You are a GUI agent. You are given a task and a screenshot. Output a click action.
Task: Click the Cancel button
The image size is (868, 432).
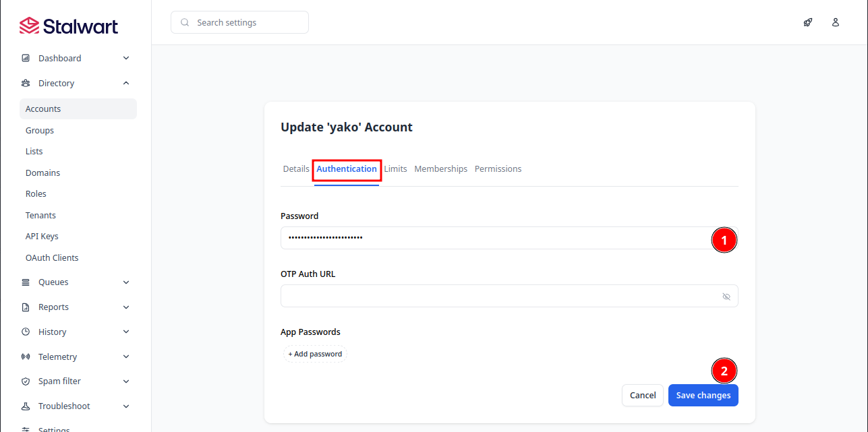click(642, 396)
